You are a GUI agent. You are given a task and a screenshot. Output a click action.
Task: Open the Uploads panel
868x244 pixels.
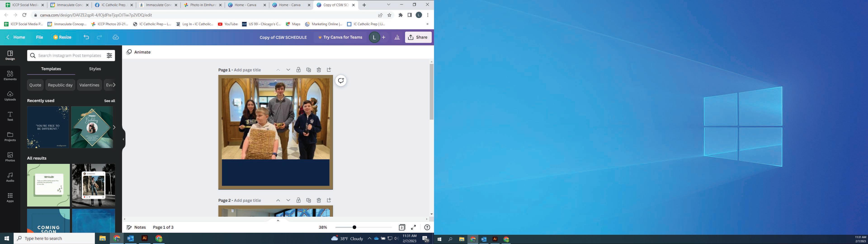coord(10,95)
